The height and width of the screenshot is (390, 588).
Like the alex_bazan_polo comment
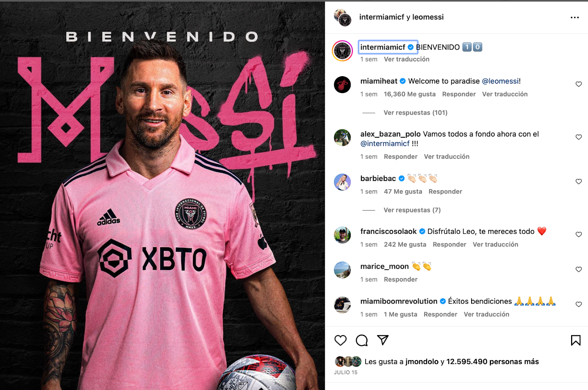point(578,137)
